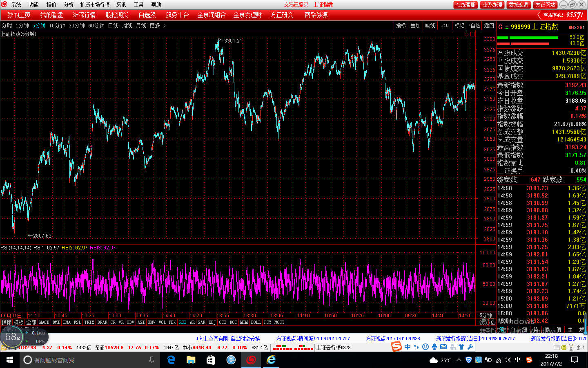Click the red swirl trading app on the taskbar

pos(251,360)
